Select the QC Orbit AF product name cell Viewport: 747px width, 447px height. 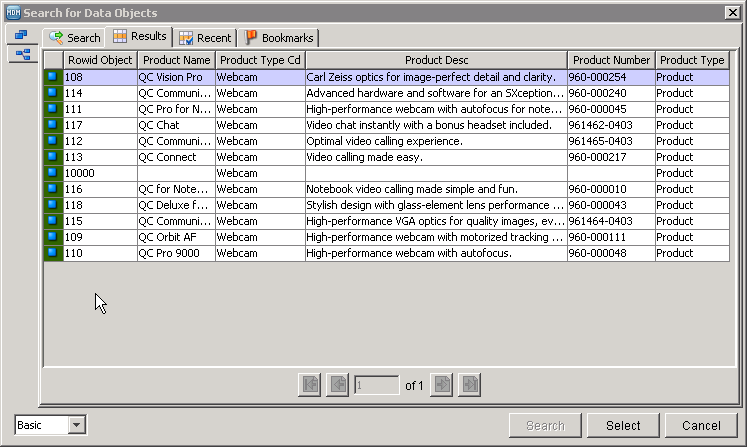[x=176, y=237]
